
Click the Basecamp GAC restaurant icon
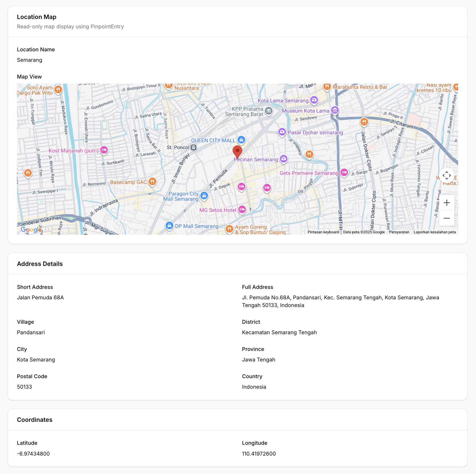pos(152,182)
